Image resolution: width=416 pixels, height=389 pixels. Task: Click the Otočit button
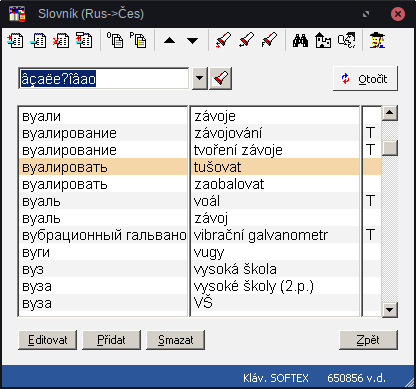pos(365,79)
